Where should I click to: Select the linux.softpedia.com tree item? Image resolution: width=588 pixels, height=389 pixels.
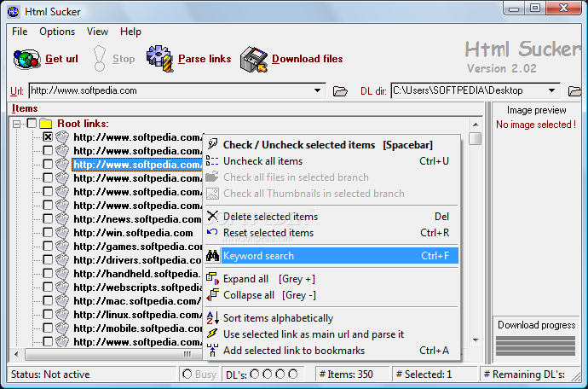[x=138, y=315]
